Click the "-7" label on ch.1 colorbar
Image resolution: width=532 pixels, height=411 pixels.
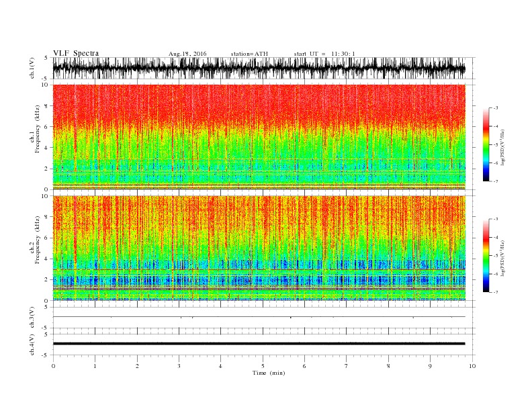click(495, 181)
